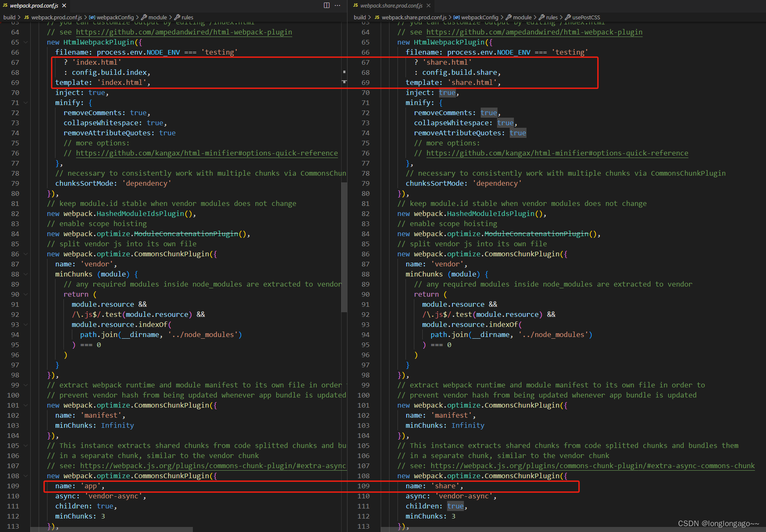Collapse the minify block at line 71
766x532 pixels.
pos(26,103)
